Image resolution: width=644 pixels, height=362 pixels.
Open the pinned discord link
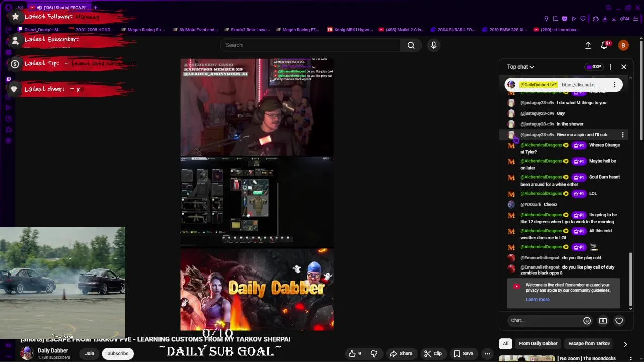pyautogui.click(x=580, y=85)
